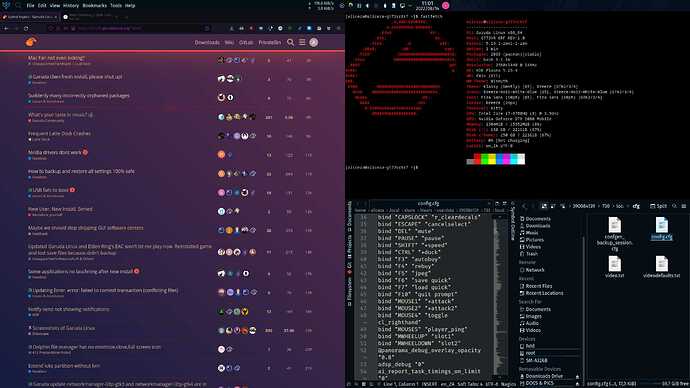Search for Audio in Dolphin sidebar
Viewport: 690px width, 388px height.
tap(529, 323)
